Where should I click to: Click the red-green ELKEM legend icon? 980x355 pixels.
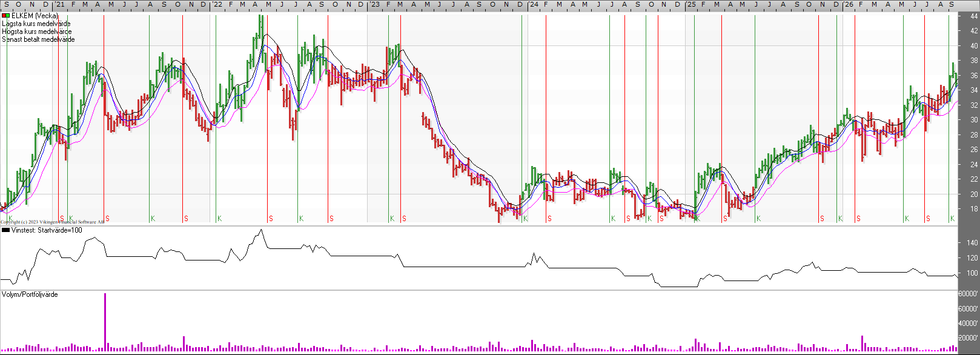tap(6, 16)
